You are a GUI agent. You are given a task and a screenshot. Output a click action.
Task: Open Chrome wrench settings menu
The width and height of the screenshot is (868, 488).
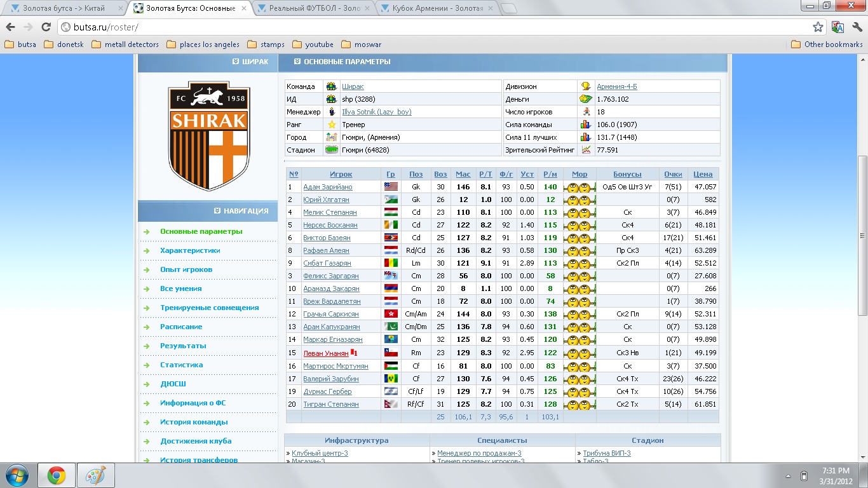point(857,27)
